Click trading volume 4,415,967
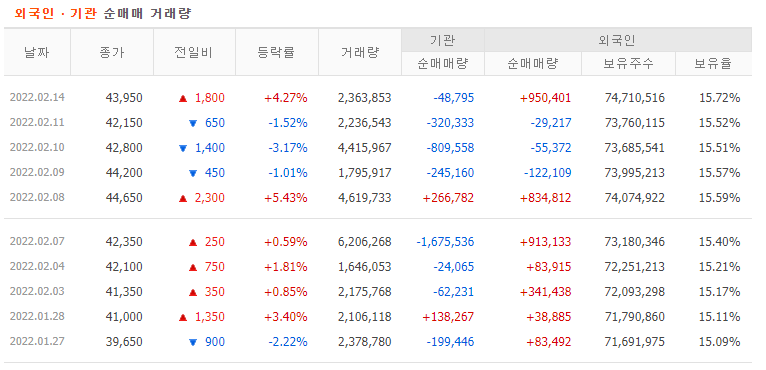Image resolution: width=766 pixels, height=370 pixels. point(364,148)
